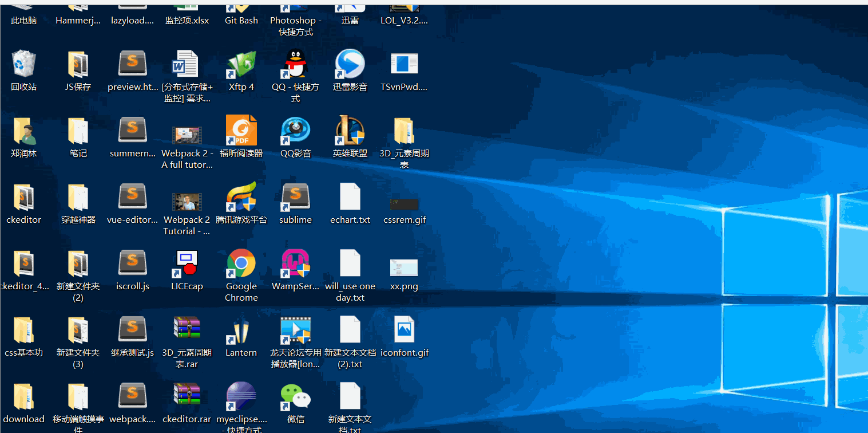Viewport: 868px width, 433px height.
Task: Select the 迅雷影音 player shortcut
Action: pos(350,64)
